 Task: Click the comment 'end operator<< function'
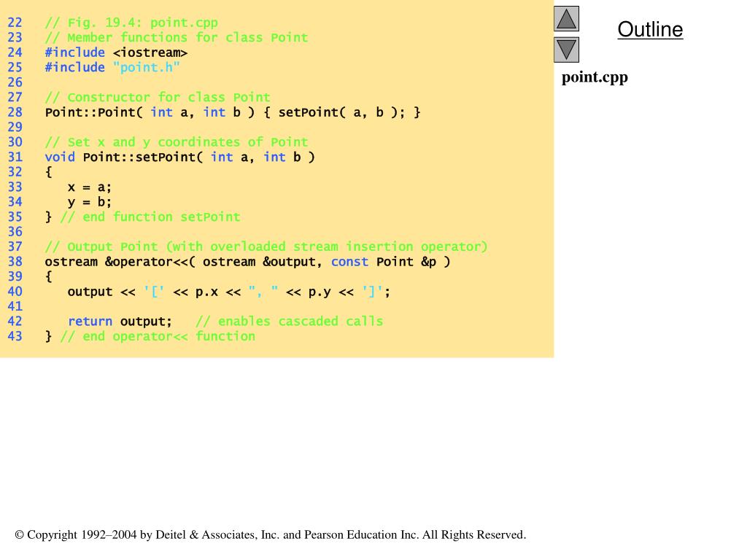click(x=158, y=336)
